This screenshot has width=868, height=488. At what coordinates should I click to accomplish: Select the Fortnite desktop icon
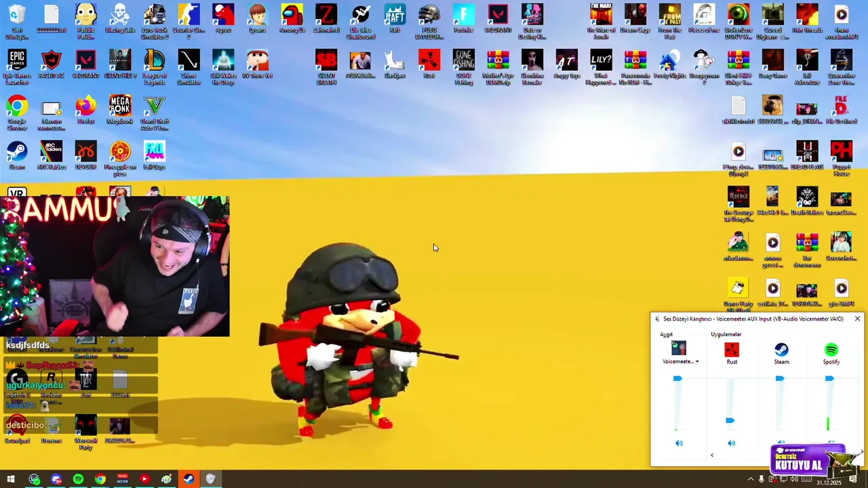point(463,18)
